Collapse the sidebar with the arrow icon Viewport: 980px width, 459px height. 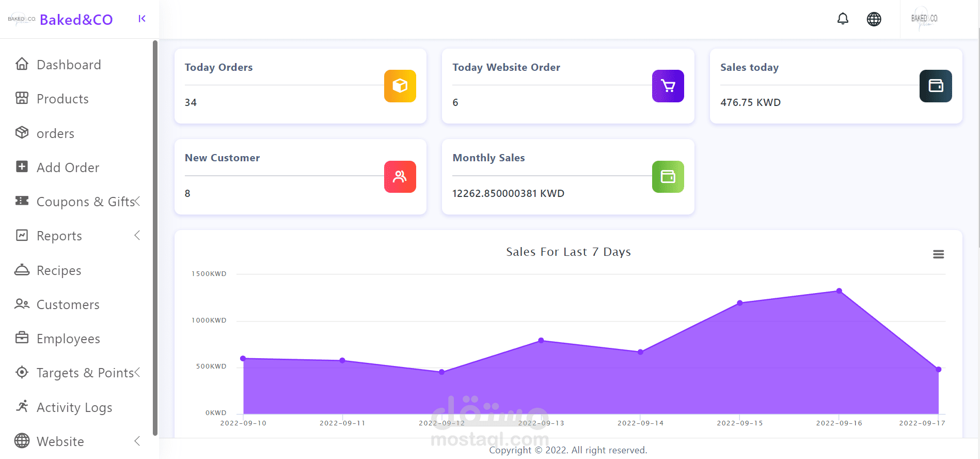click(x=142, y=19)
